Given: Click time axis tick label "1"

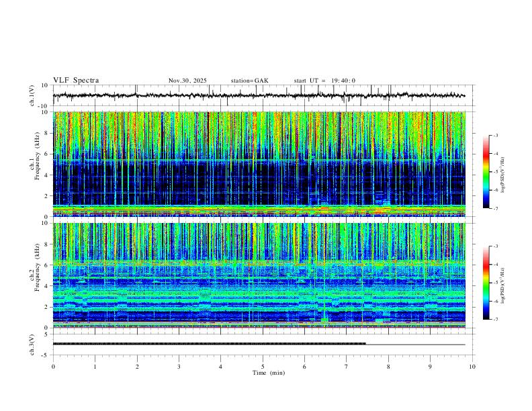Looking at the screenshot, I should coord(95,367).
